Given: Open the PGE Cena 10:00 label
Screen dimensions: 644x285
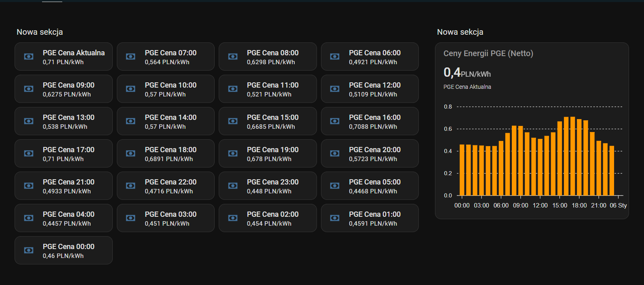Looking at the screenshot, I should pos(171,85).
